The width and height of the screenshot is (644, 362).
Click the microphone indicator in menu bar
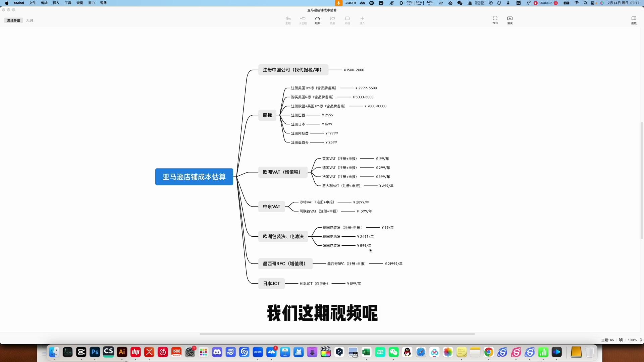(338, 3)
